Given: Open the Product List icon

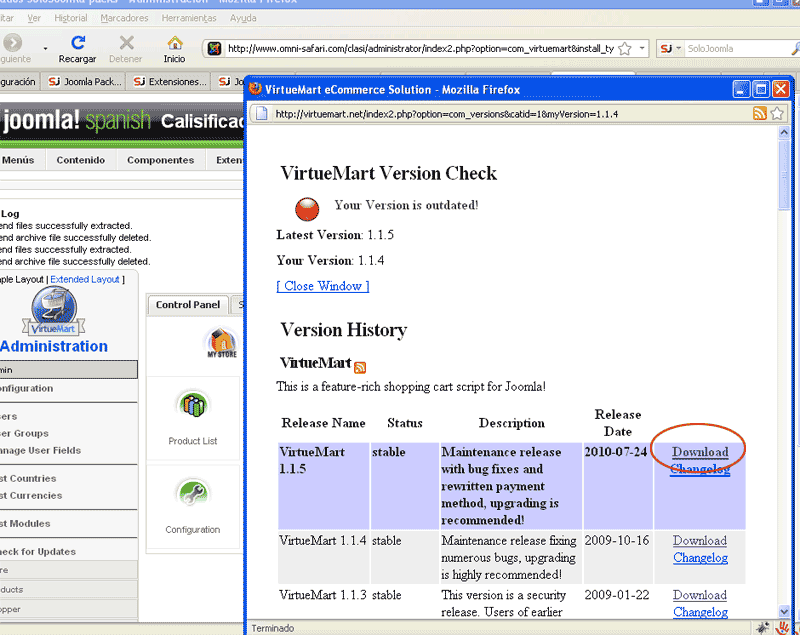Looking at the screenshot, I should pyautogui.click(x=193, y=405).
